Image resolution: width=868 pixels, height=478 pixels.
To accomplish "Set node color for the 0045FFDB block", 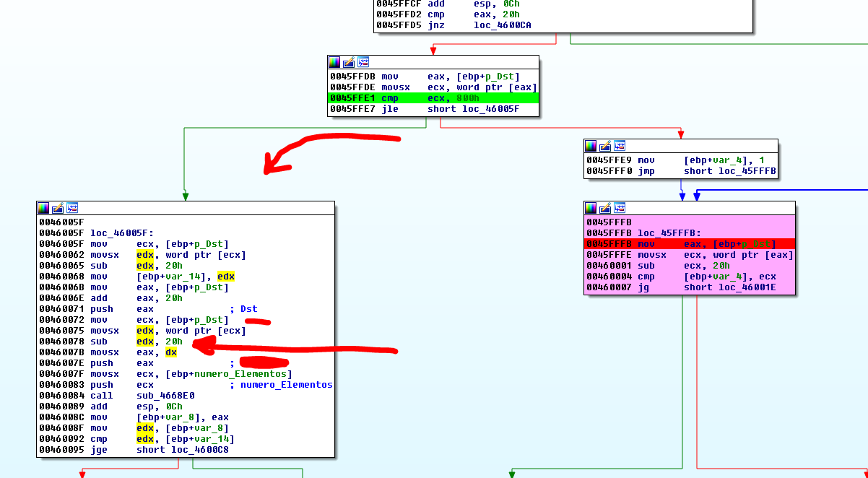I will pos(334,62).
